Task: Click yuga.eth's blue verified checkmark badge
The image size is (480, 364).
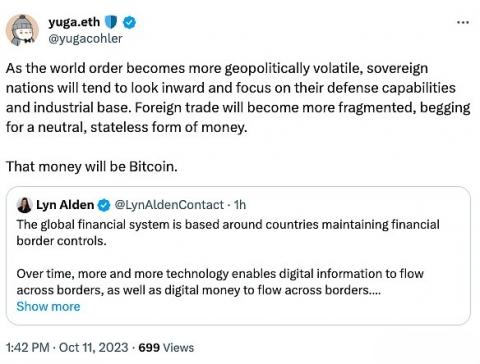Action: (129, 23)
